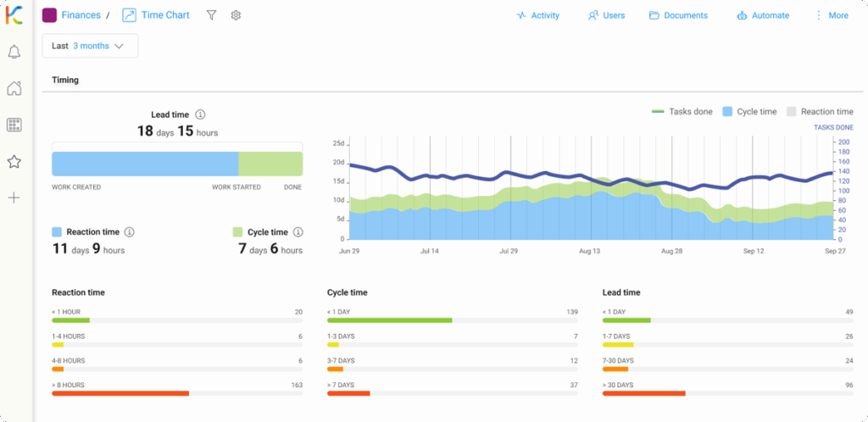Screen dimensions: 868x422
Task: Click the info icon beside Lead time
Action: tap(200, 114)
